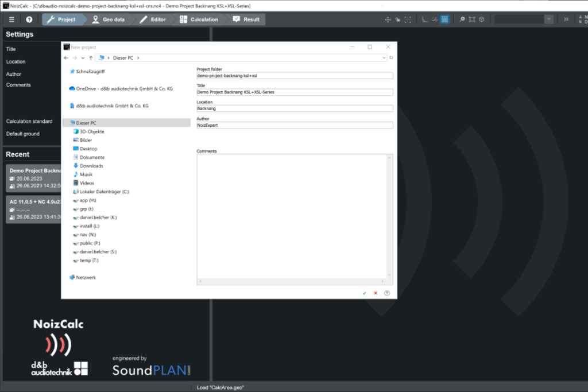The image size is (588, 392).
Task: Confirm the new project with green checkmark
Action: pyautogui.click(x=364, y=293)
